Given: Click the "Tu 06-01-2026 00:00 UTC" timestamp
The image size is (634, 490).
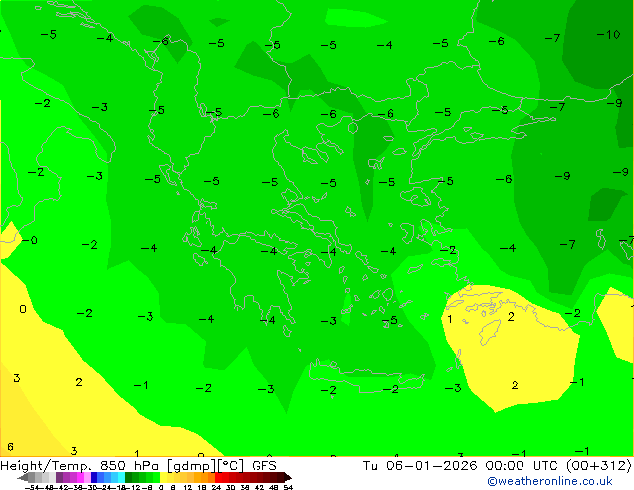Looking at the screenshot, I should click(462, 465).
